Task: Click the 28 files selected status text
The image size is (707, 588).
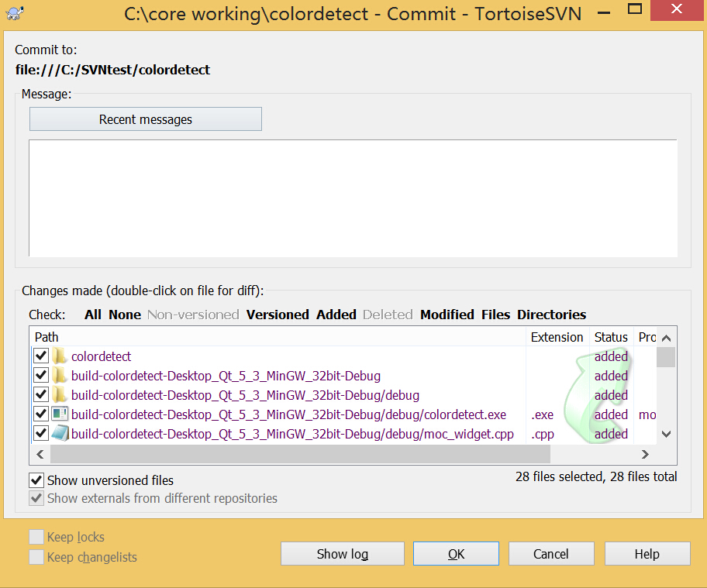Action: (x=597, y=476)
